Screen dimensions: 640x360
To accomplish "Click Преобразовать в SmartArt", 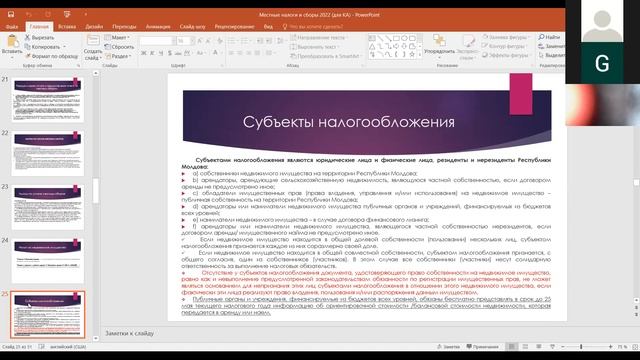I will pyautogui.click(x=326, y=56).
